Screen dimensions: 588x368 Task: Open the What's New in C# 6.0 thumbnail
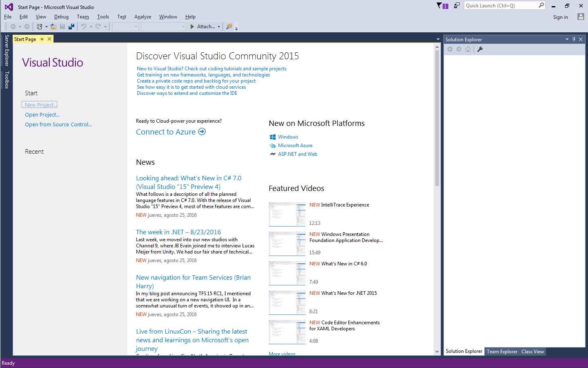coord(287,273)
